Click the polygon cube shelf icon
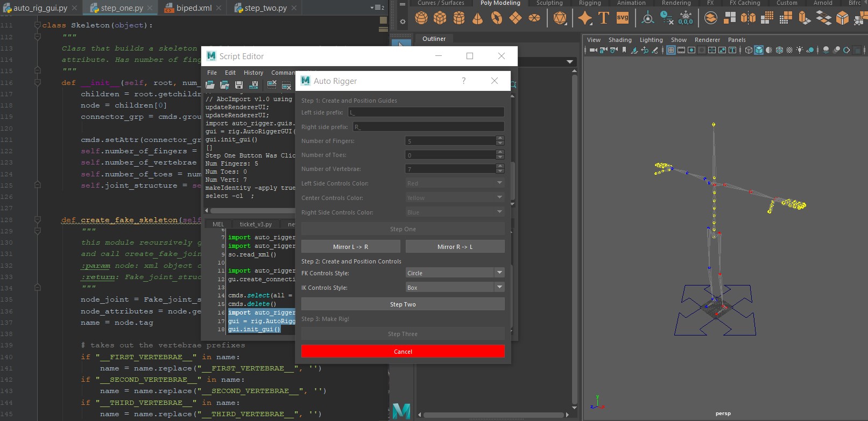Viewport: 868px width, 421px height. [440, 18]
